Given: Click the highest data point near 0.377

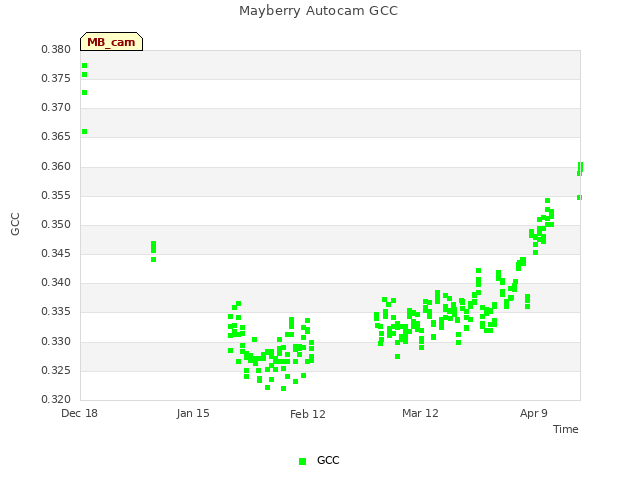Looking at the screenshot, I should (84, 66).
